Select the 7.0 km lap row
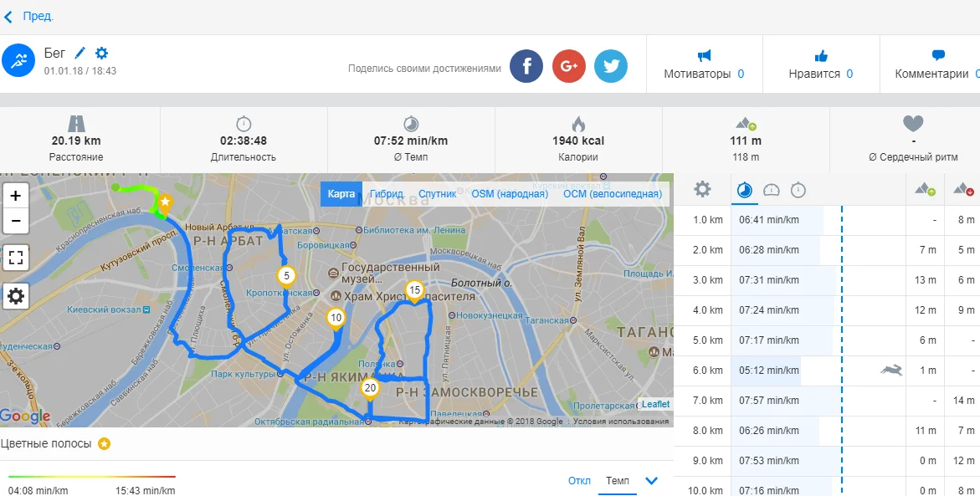The width and height of the screenshot is (980, 496). [x=827, y=401]
